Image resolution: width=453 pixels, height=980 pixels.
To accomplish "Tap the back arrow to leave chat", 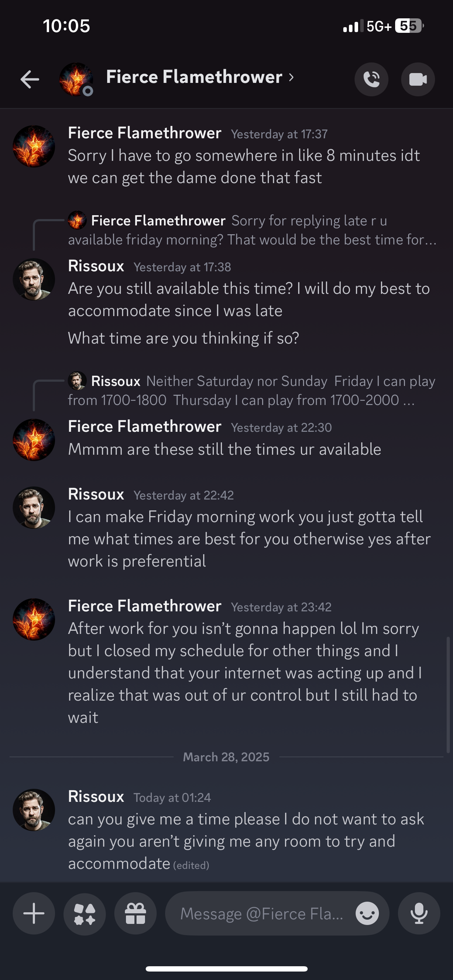I will coord(30,79).
